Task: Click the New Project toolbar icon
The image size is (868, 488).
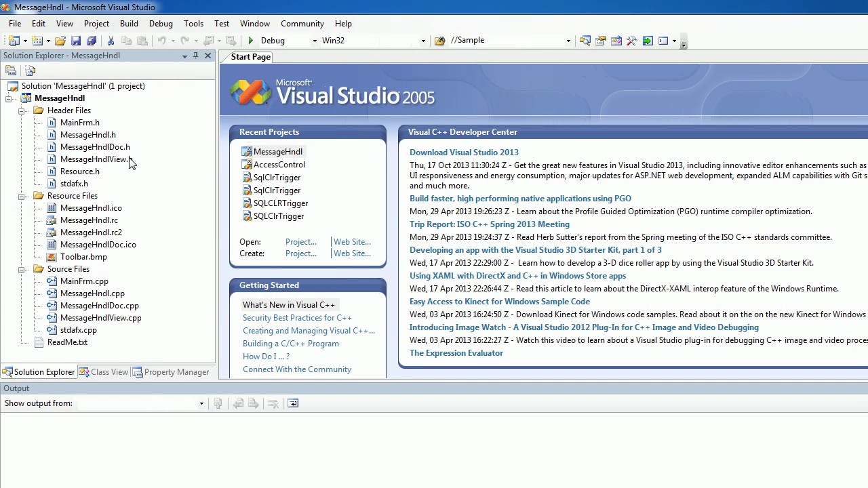Action: tap(14, 41)
